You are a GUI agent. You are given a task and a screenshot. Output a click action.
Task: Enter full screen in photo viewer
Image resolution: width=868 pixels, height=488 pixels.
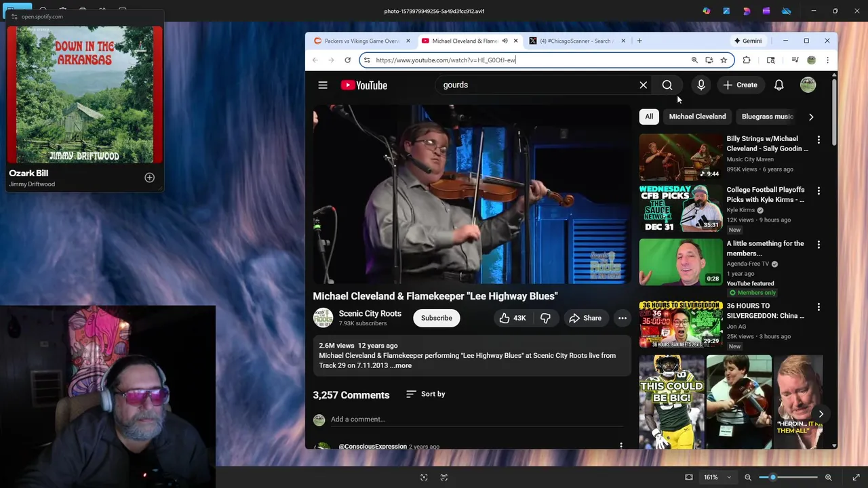click(856, 477)
